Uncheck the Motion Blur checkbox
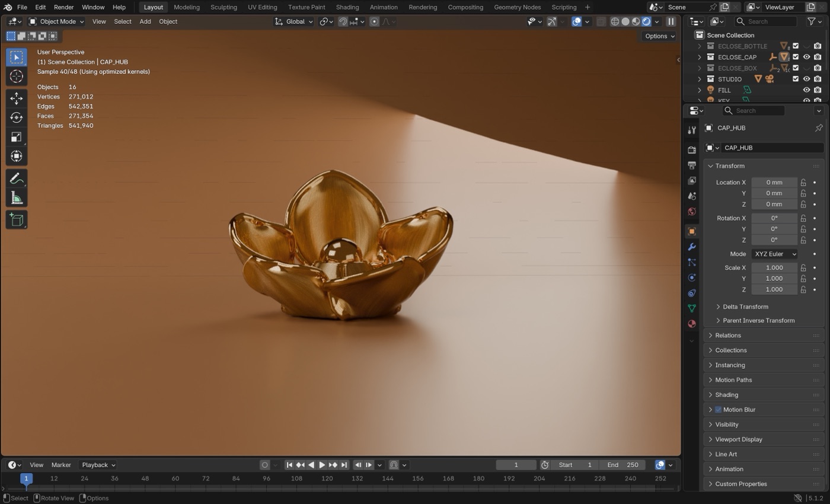 click(x=718, y=410)
